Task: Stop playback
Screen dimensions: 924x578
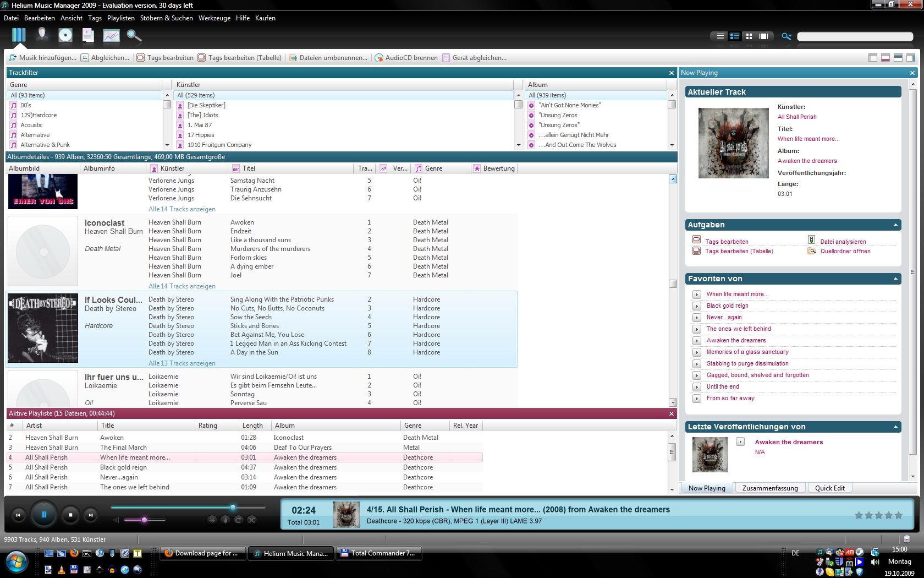Action: pyautogui.click(x=70, y=515)
